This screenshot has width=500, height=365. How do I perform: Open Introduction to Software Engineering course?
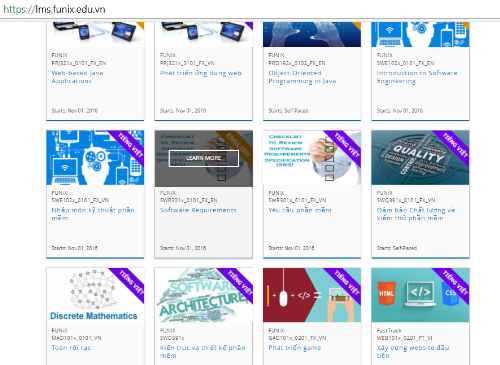tap(417, 77)
